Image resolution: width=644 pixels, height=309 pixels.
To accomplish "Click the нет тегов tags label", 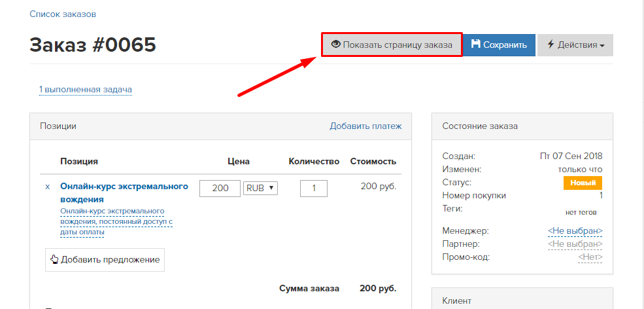I will tap(581, 212).
